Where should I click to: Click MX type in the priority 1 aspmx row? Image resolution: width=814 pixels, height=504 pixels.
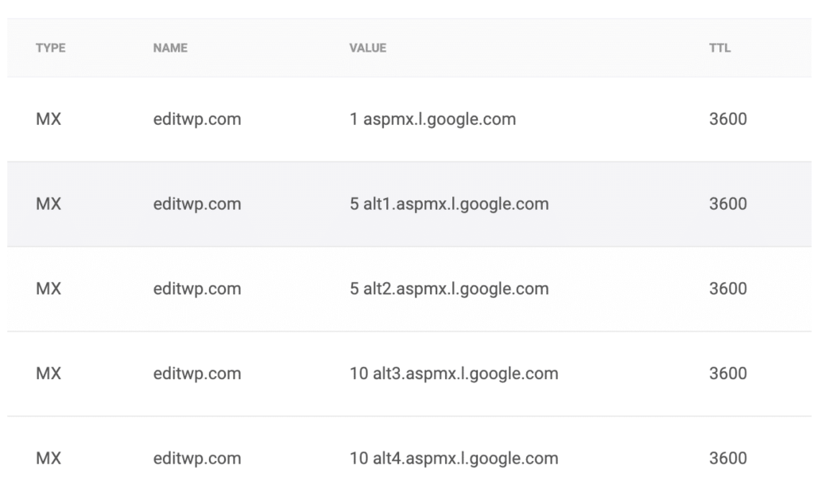pyautogui.click(x=48, y=119)
